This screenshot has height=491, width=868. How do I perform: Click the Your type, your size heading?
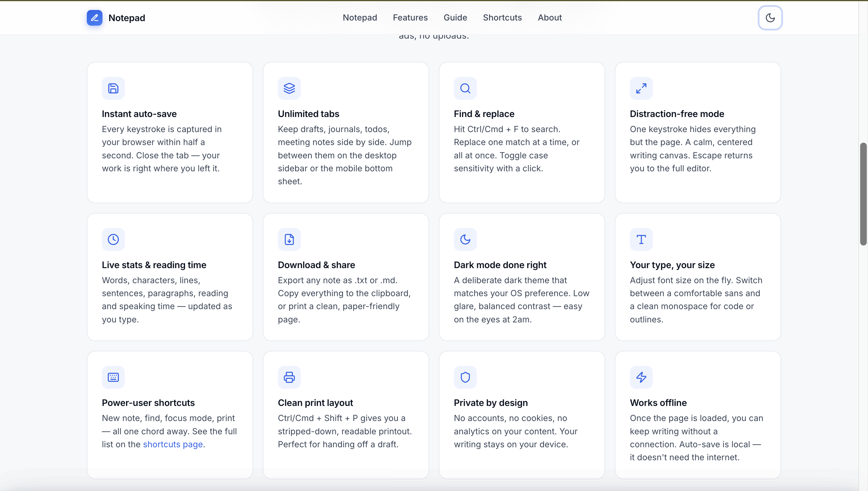pos(672,265)
